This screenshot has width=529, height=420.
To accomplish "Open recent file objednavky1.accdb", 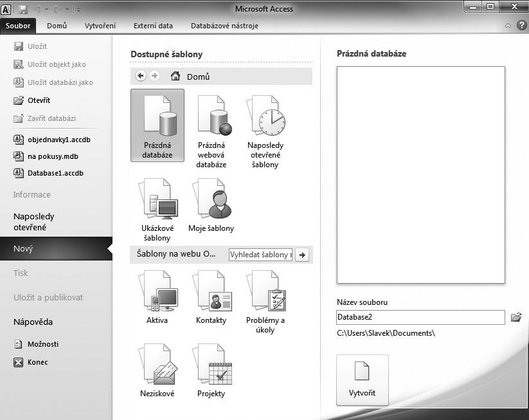I will click(52, 140).
